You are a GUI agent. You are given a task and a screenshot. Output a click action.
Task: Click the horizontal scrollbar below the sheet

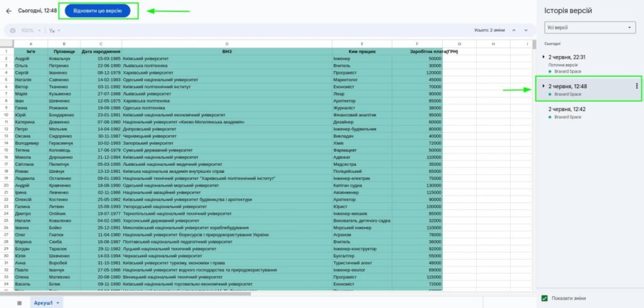125,293
